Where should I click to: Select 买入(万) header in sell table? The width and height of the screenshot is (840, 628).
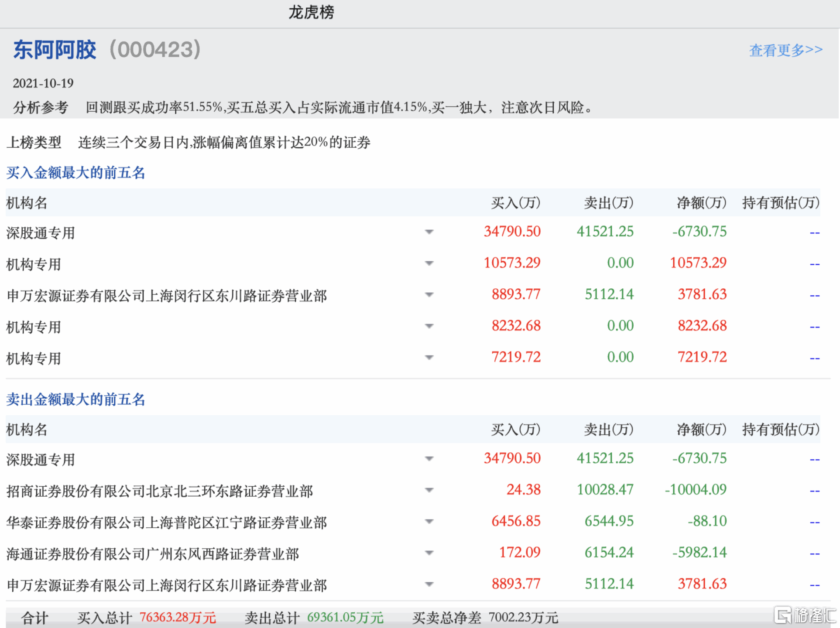516,430
